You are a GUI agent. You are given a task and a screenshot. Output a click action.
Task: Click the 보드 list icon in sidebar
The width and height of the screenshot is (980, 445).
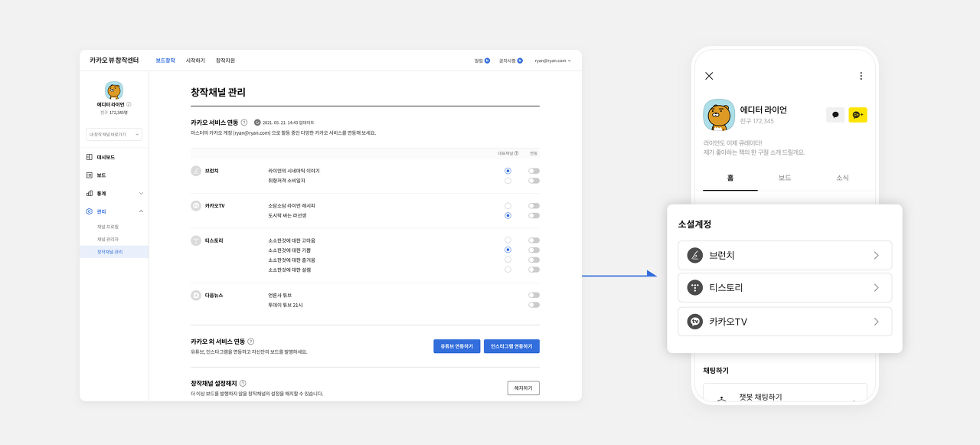90,175
